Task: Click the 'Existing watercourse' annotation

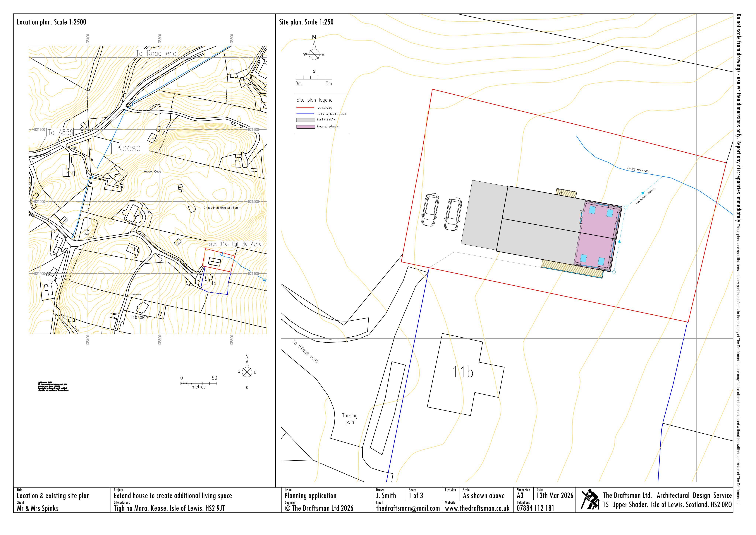Action: pyautogui.click(x=638, y=169)
